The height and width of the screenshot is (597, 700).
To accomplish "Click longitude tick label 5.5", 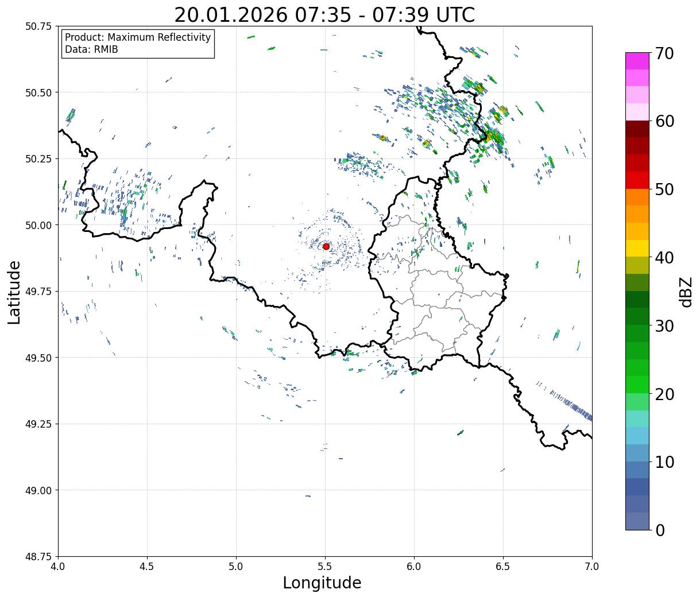I will [x=325, y=567].
